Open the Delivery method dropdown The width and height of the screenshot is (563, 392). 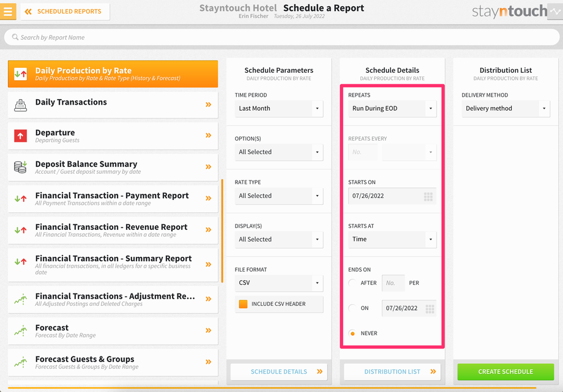click(506, 108)
